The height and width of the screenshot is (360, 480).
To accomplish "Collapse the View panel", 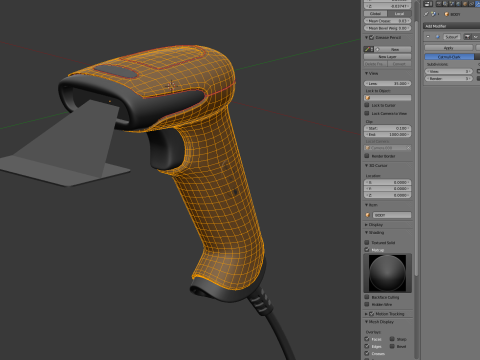I will click(366, 73).
